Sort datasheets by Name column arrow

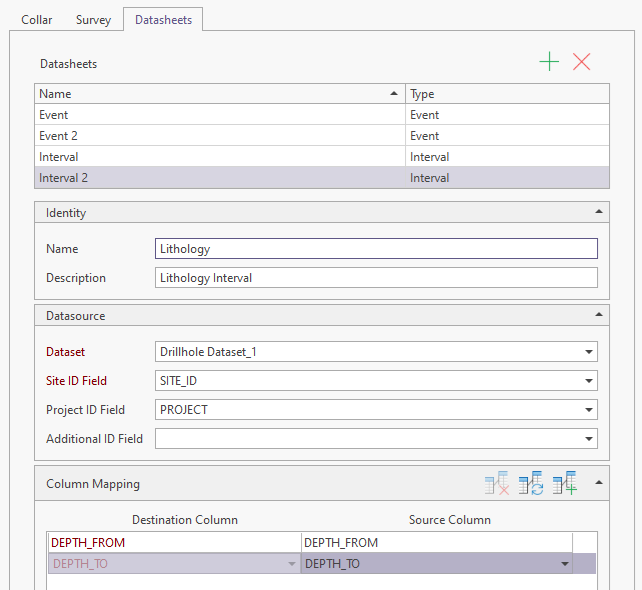(x=394, y=94)
